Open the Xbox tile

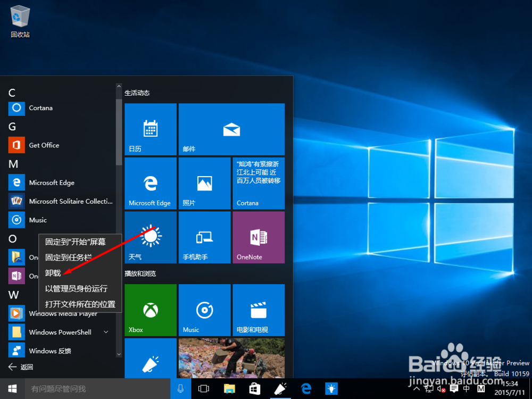point(151,310)
